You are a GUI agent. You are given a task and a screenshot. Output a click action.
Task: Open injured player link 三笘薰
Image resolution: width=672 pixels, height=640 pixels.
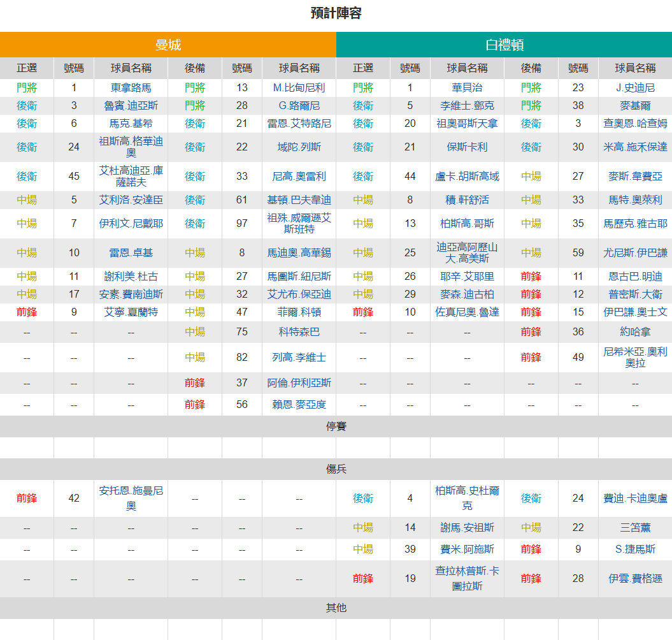point(634,528)
